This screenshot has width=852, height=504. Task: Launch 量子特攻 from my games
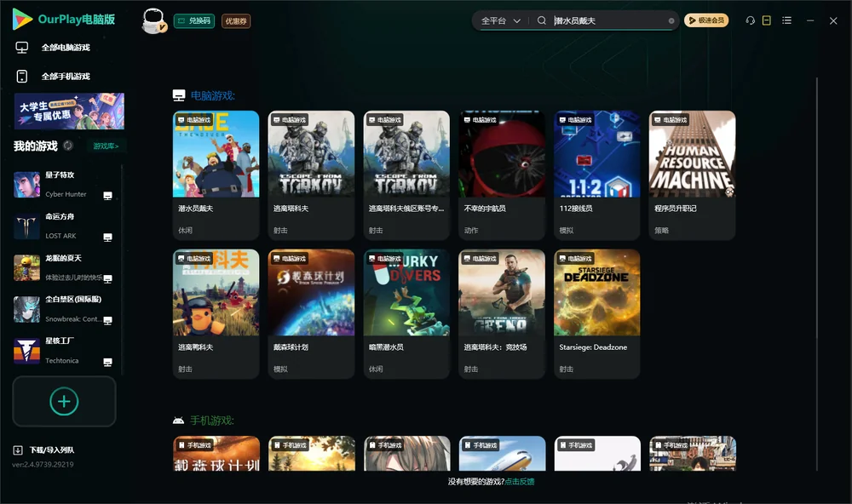pyautogui.click(x=64, y=185)
